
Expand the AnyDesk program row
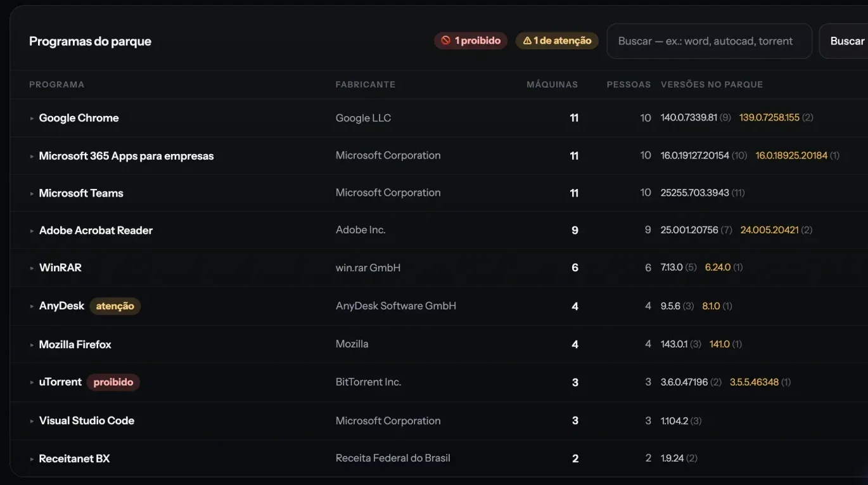point(32,306)
